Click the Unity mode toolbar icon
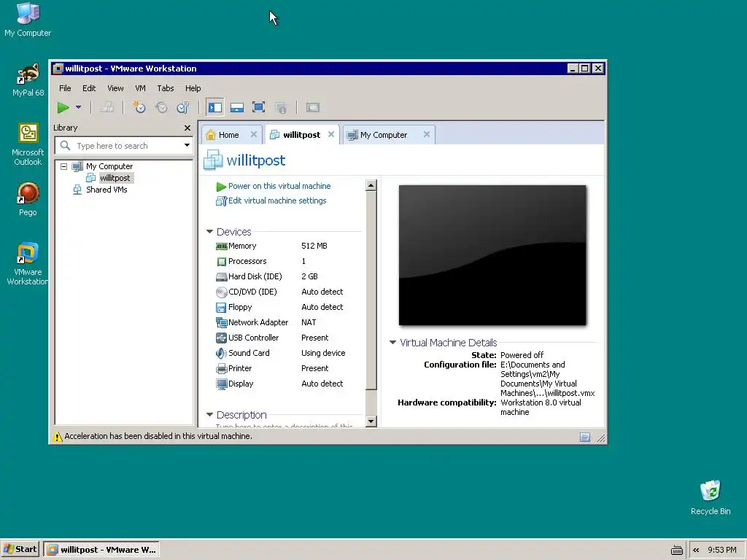 click(x=281, y=108)
